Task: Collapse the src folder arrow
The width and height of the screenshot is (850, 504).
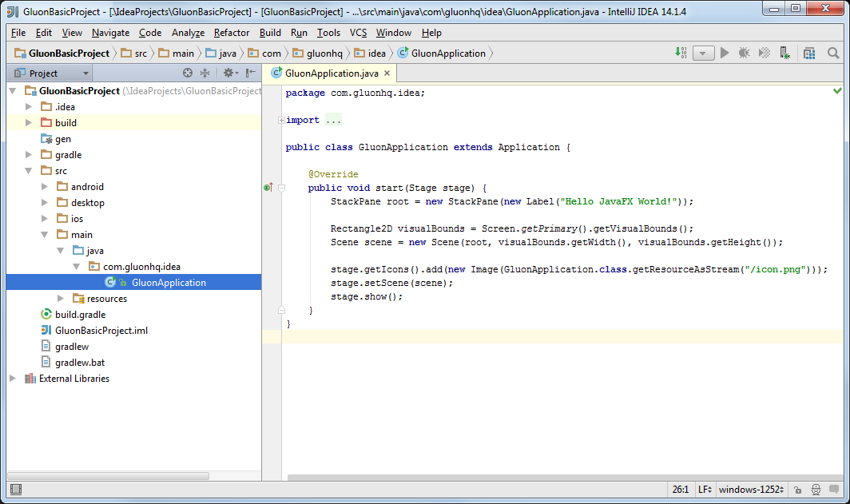Action: pyautogui.click(x=29, y=171)
